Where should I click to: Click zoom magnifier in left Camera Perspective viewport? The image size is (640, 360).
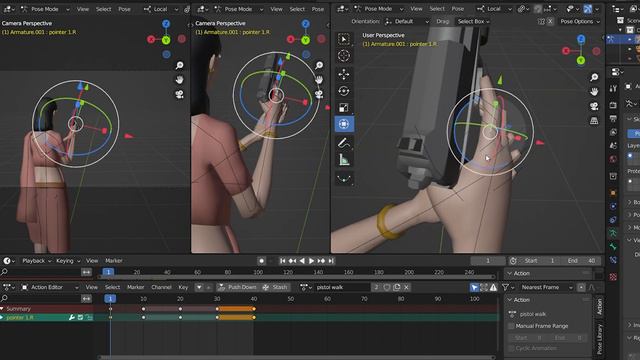tap(179, 65)
